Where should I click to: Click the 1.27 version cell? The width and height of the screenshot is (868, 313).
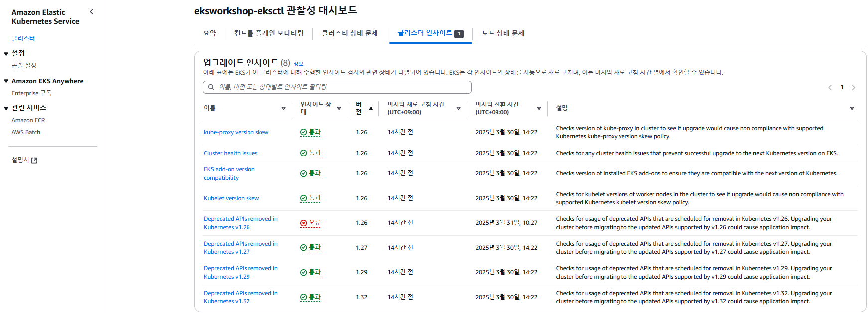pos(362,248)
